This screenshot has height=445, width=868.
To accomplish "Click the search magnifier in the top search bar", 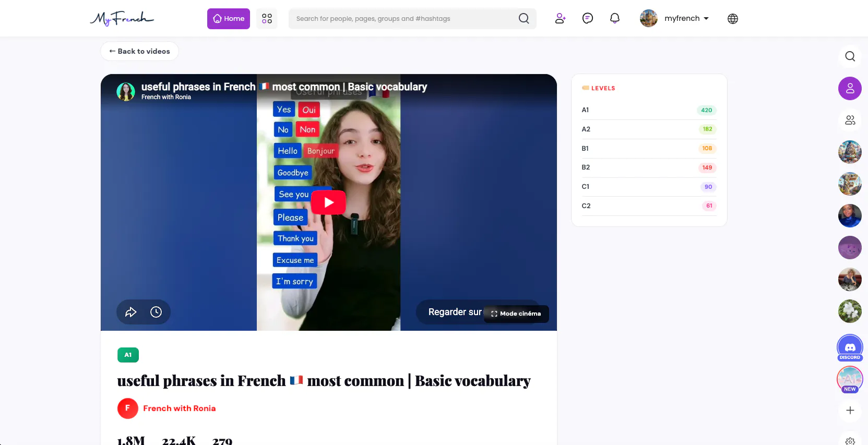I will pyautogui.click(x=524, y=19).
